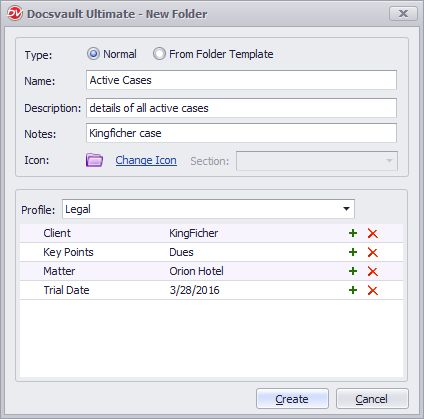Click the green plus icon in Client row

pyautogui.click(x=353, y=233)
